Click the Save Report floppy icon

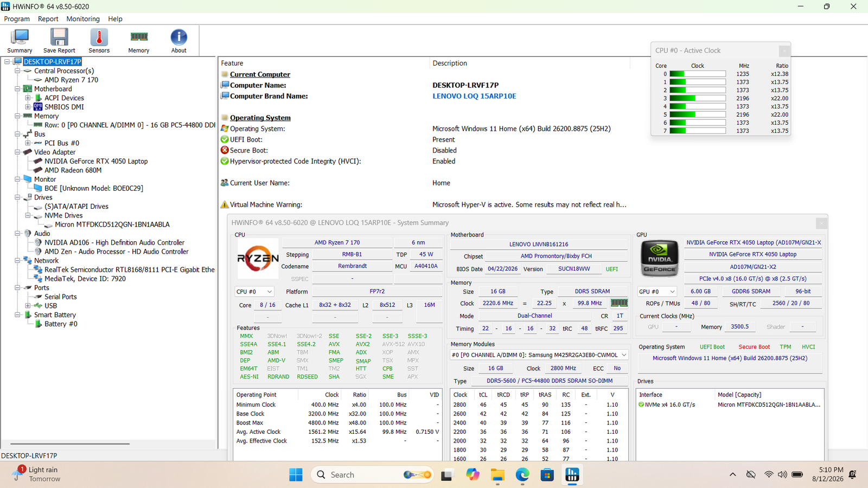[x=59, y=41]
